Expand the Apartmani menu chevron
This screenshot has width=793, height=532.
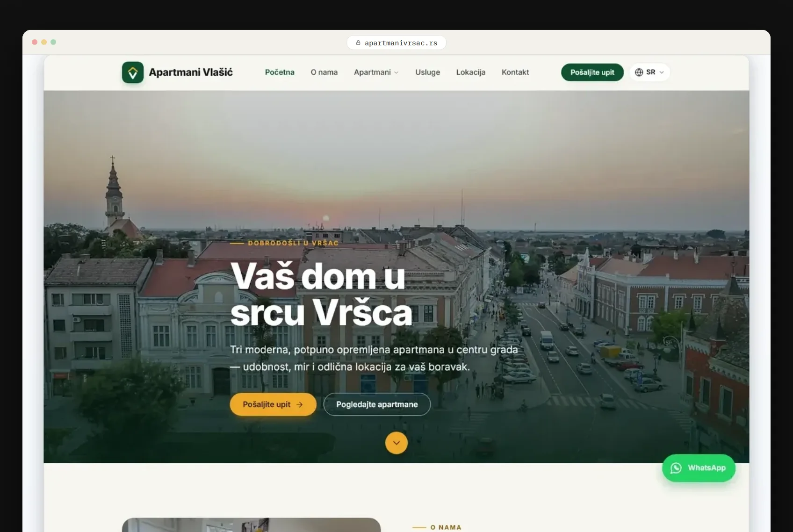pyautogui.click(x=396, y=72)
